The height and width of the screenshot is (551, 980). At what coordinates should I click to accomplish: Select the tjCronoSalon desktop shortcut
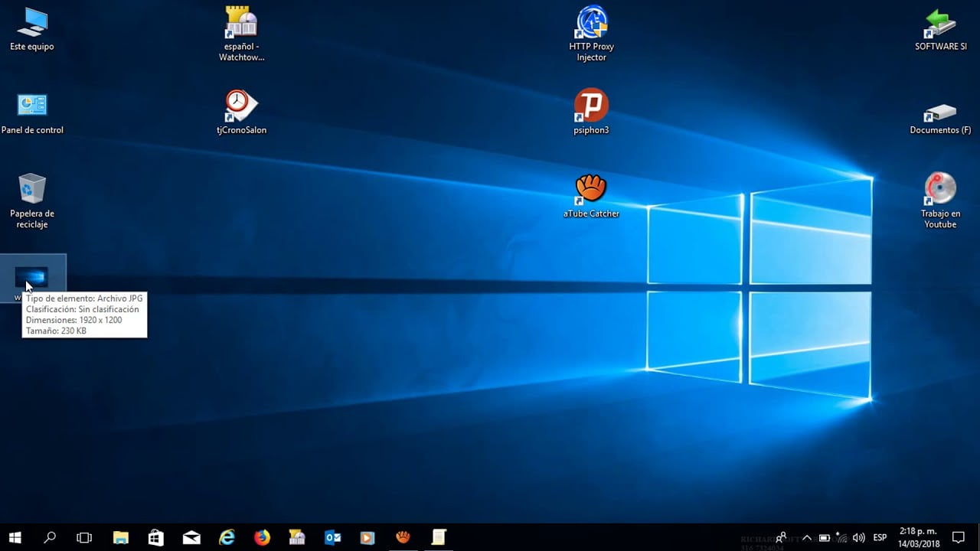pyautogui.click(x=241, y=112)
